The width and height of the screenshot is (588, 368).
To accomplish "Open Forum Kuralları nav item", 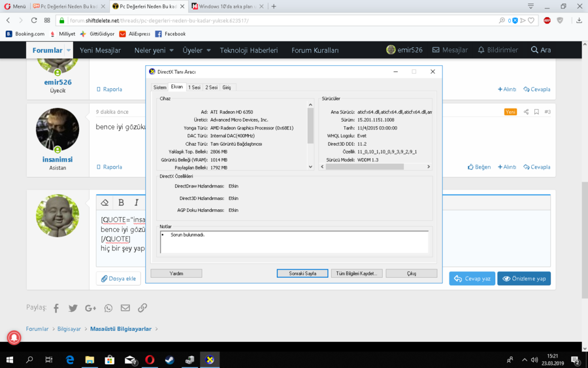I will click(x=315, y=50).
